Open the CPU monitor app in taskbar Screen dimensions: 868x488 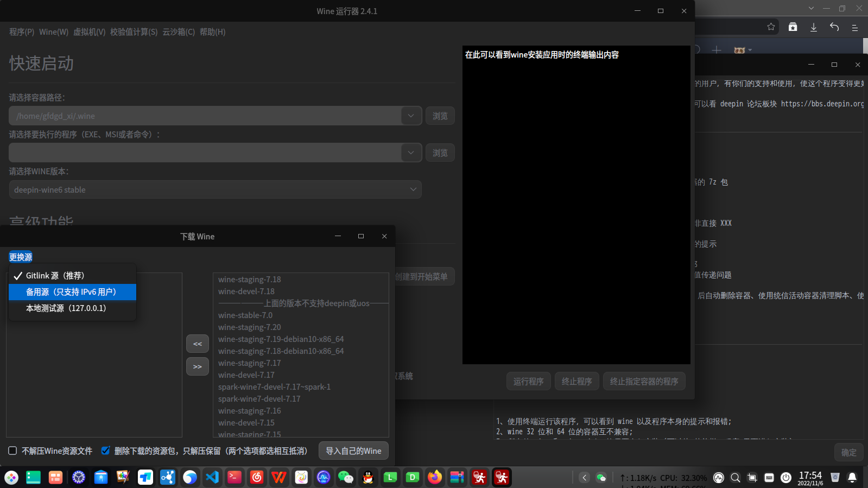point(324,478)
